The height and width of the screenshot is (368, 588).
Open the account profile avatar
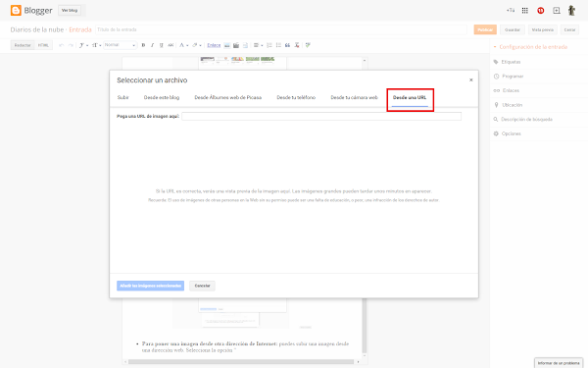point(571,11)
